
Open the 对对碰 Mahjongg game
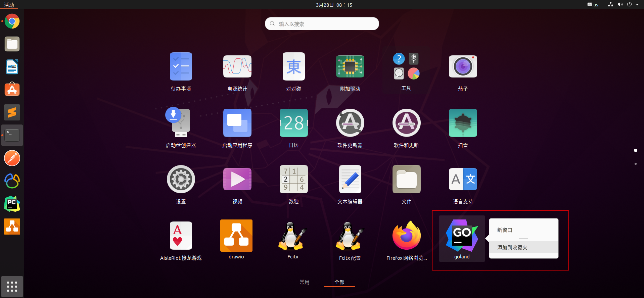(x=294, y=66)
